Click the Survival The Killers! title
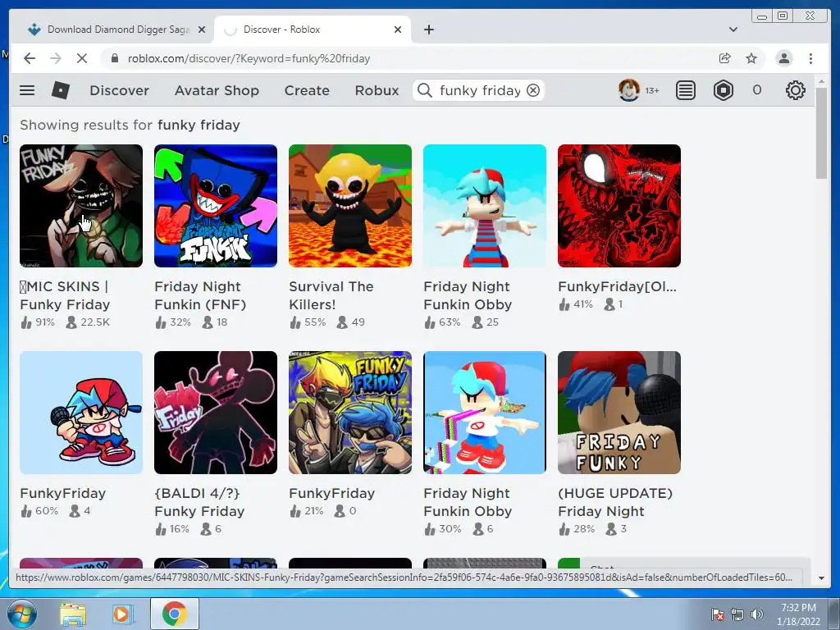Viewport: 840px width, 630px height. [331, 295]
